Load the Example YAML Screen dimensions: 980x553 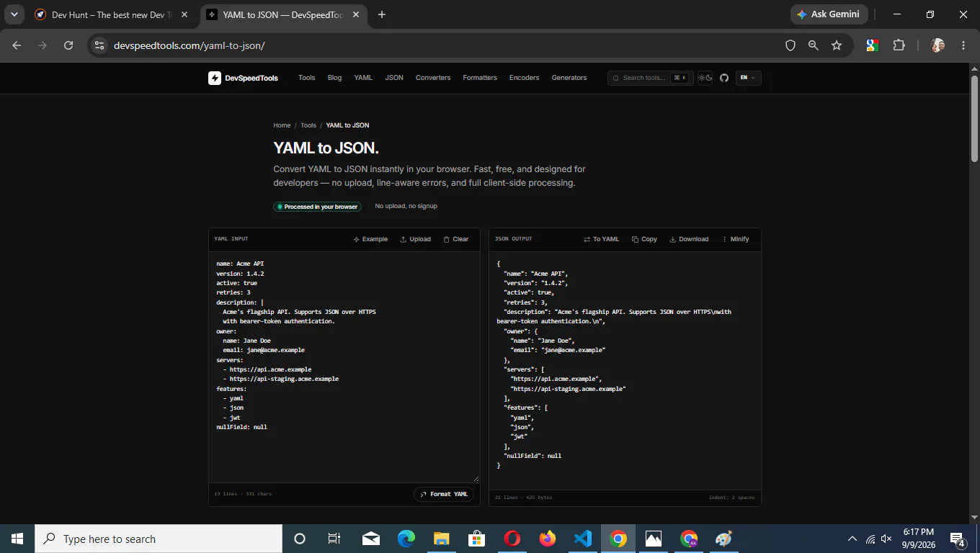370,239
